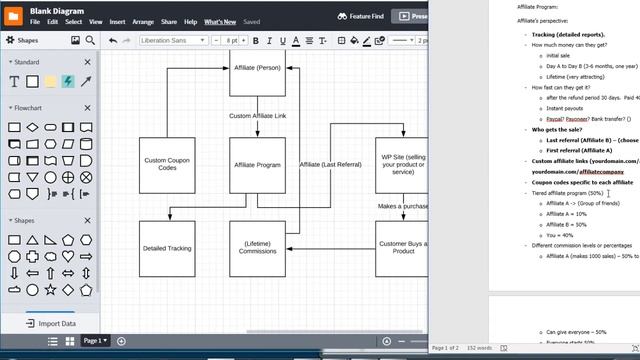The height and width of the screenshot is (360, 640).
Task: Open the Select menu
Action: coord(73,22)
